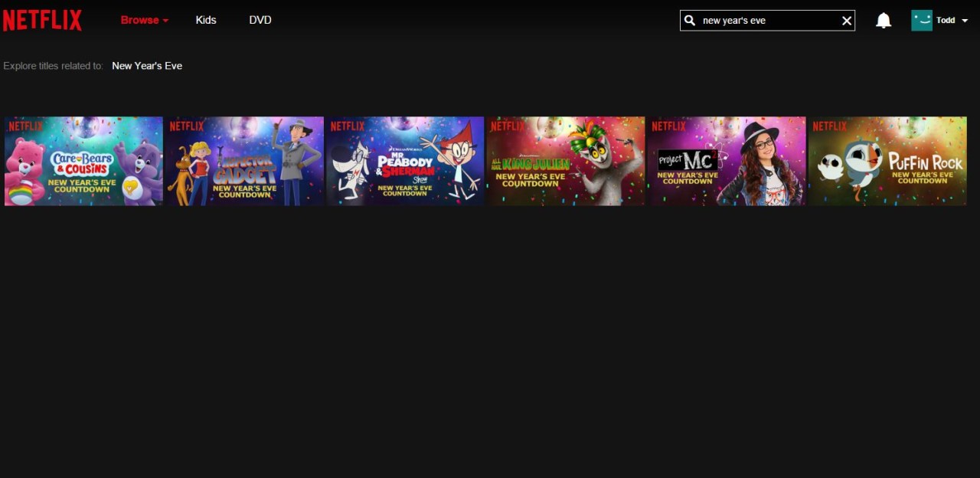The height and width of the screenshot is (478, 980).
Task: Explore titles related to New Year's Eve link
Action: [147, 66]
